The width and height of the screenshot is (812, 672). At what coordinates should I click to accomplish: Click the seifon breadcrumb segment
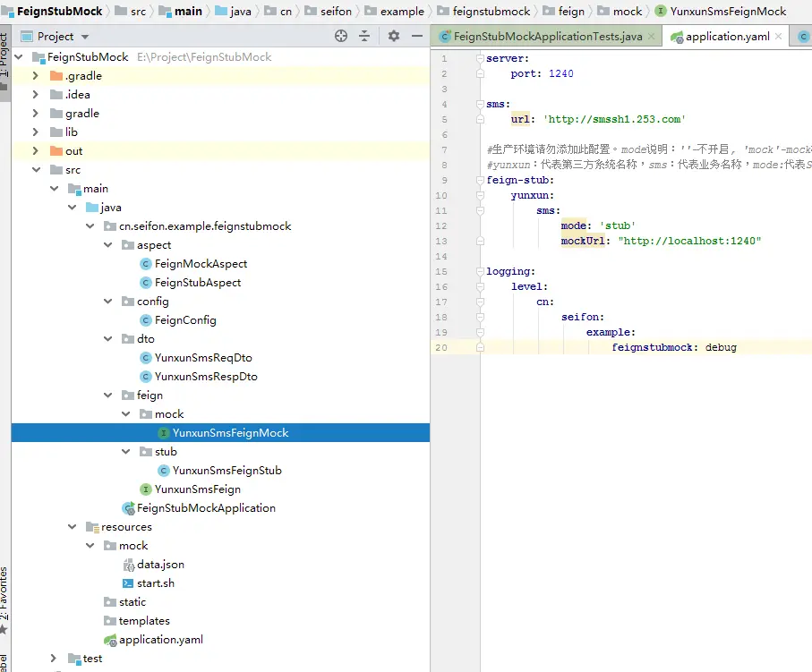tap(329, 12)
